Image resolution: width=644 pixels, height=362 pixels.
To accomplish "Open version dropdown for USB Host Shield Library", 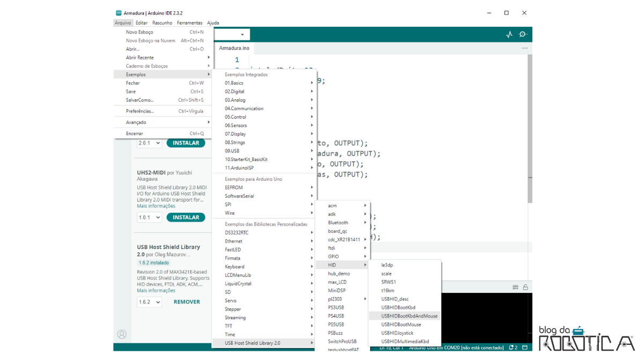I will pos(149,302).
